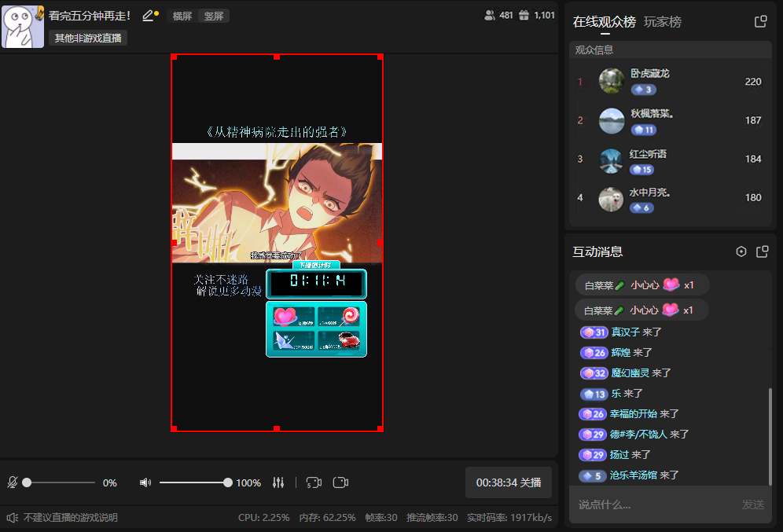Viewport: 783px width, 532px height.
Task: Click the 发送 send button
Action: (x=753, y=507)
